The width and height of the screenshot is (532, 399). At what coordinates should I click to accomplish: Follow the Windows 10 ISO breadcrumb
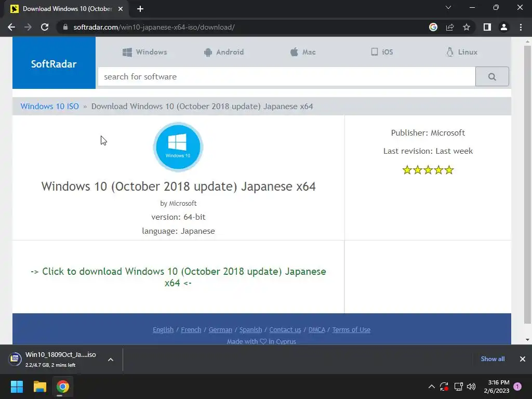(49, 106)
